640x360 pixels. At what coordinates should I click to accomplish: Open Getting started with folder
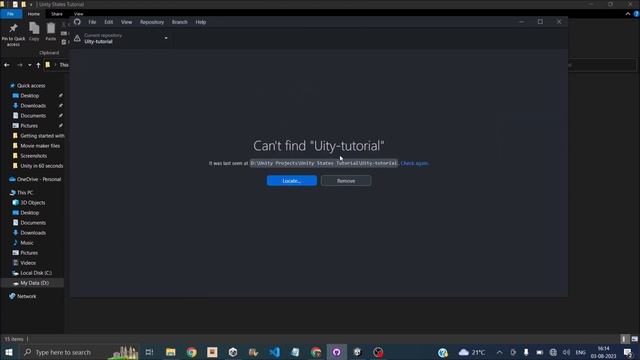42,136
